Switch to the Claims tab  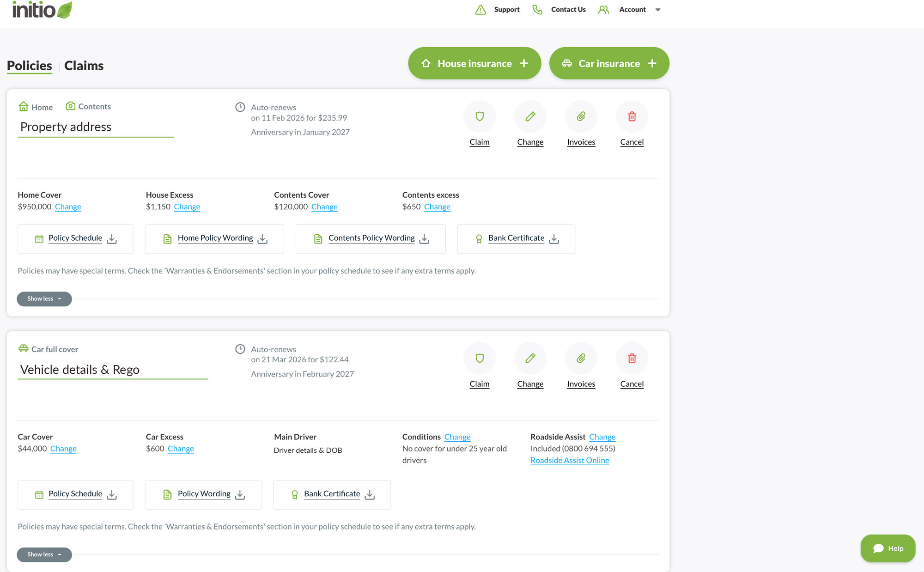coord(84,65)
